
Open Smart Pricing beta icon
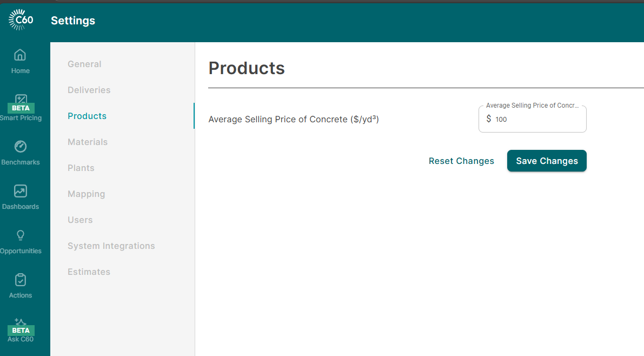21,100
